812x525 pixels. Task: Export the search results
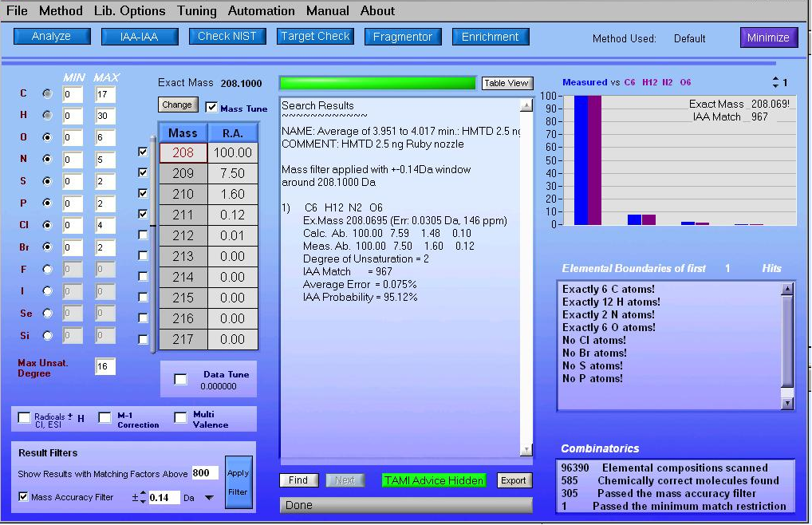point(514,480)
